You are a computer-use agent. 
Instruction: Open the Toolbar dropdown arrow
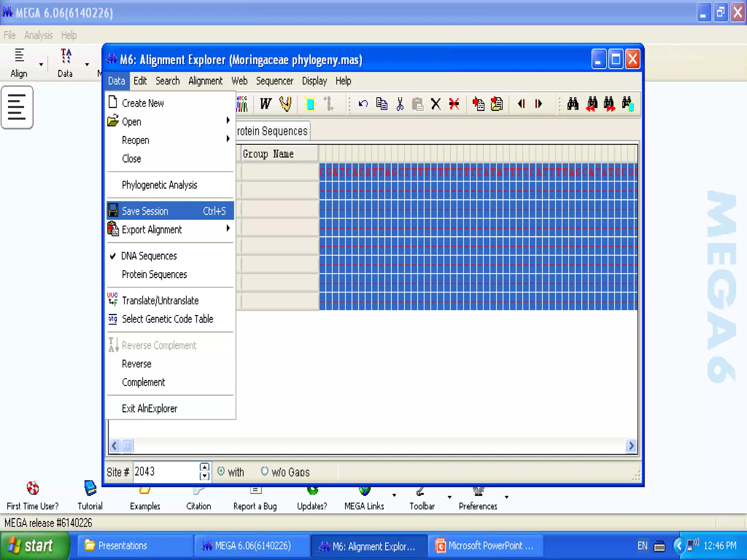click(450, 497)
